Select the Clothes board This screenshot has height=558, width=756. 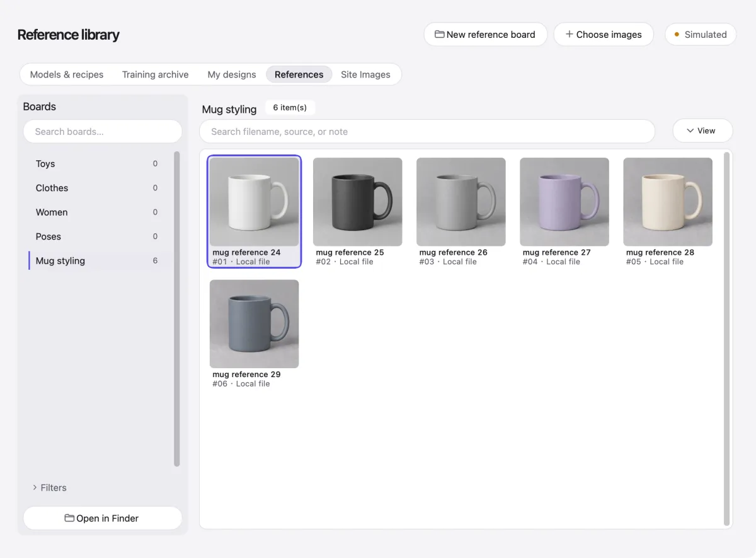[100, 188]
